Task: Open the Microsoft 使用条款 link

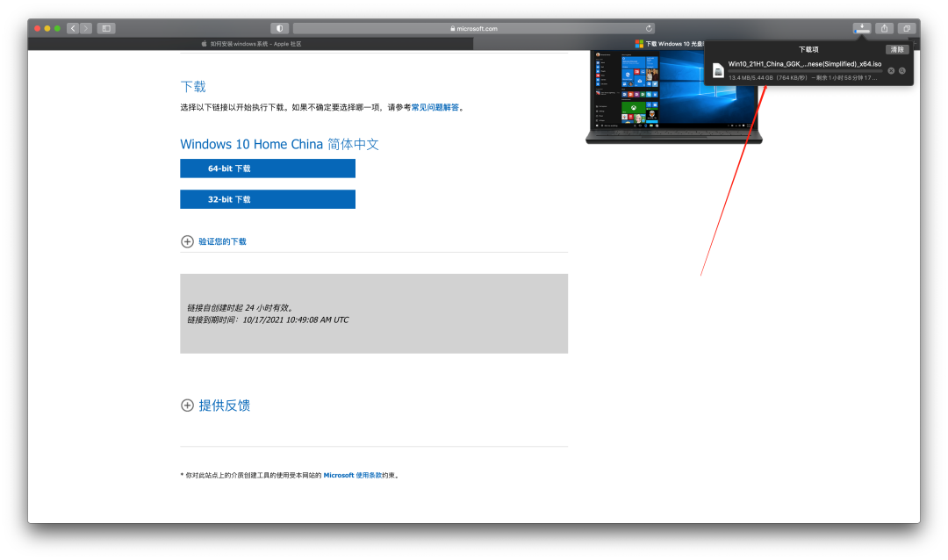Action: point(353,476)
